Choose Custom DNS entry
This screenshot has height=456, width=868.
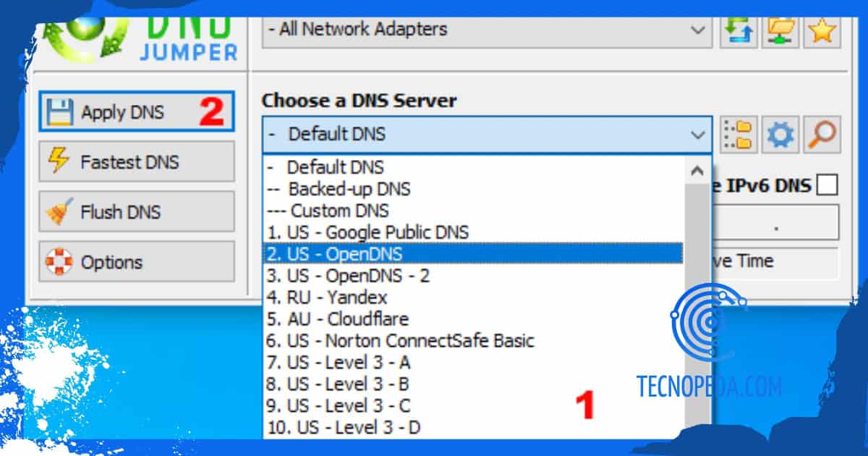[473, 211]
